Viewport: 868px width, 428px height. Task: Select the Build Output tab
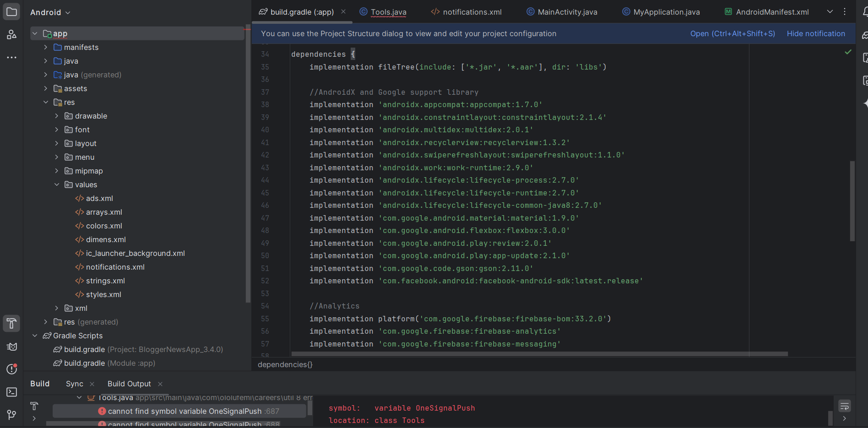pos(129,384)
